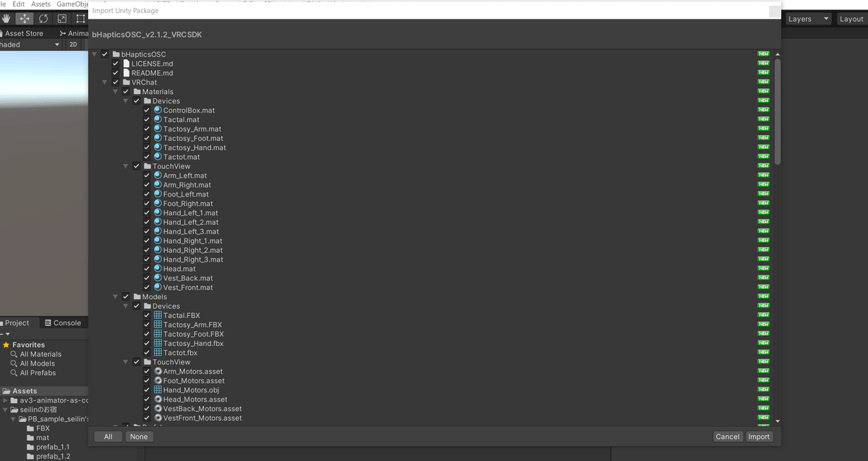Click the package list vertical scrollbar thumb
The image size is (868, 461).
(778, 111)
